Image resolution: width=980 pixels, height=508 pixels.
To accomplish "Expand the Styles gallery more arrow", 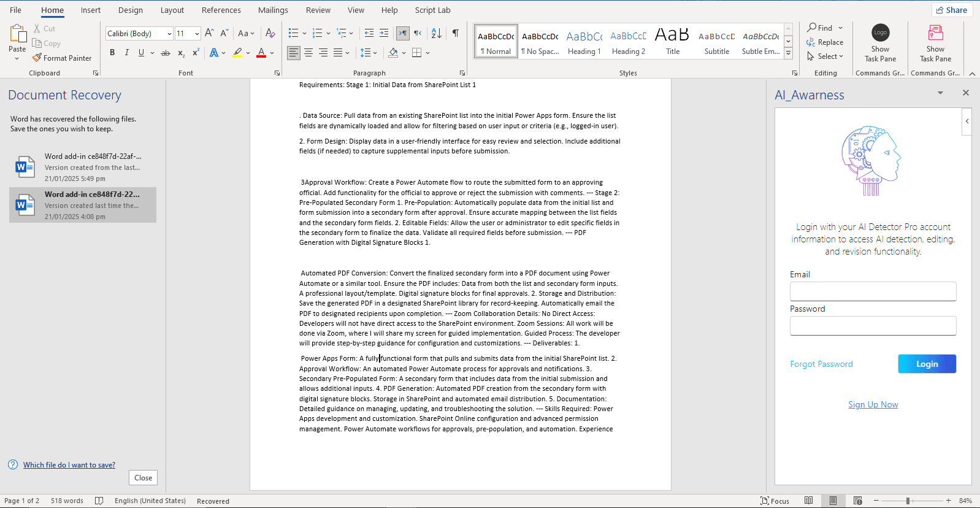I will pyautogui.click(x=789, y=54).
